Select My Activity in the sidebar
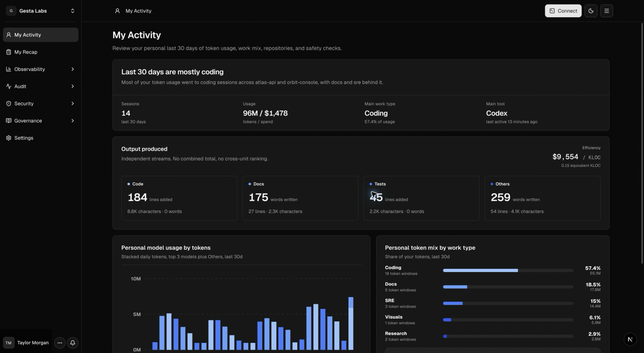644x353 pixels. click(x=40, y=35)
